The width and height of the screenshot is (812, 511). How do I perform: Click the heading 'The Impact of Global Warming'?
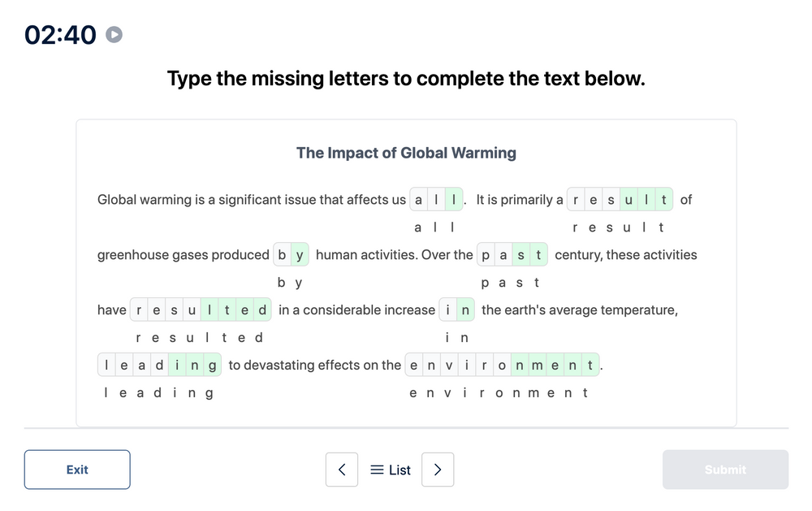pyautogui.click(x=406, y=153)
